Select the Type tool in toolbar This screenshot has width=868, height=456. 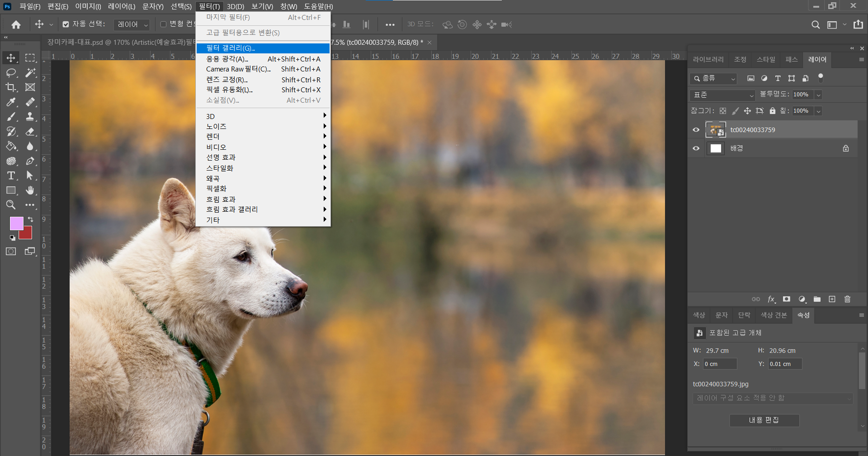11,176
